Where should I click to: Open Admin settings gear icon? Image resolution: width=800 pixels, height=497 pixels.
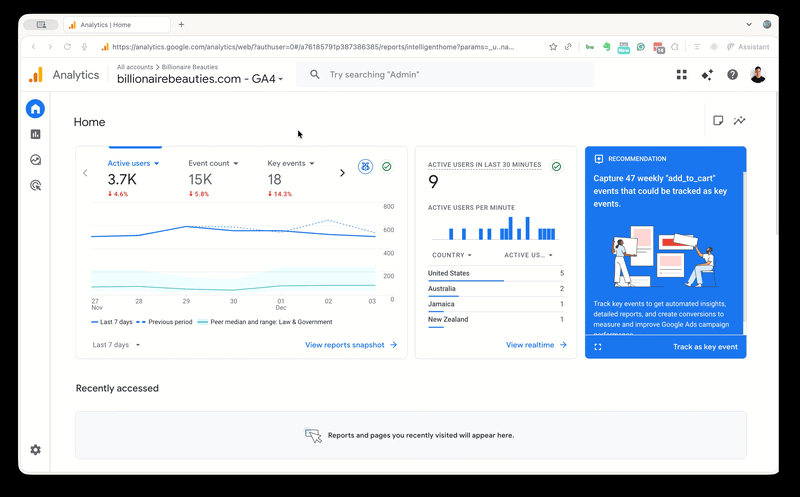pyautogui.click(x=36, y=450)
